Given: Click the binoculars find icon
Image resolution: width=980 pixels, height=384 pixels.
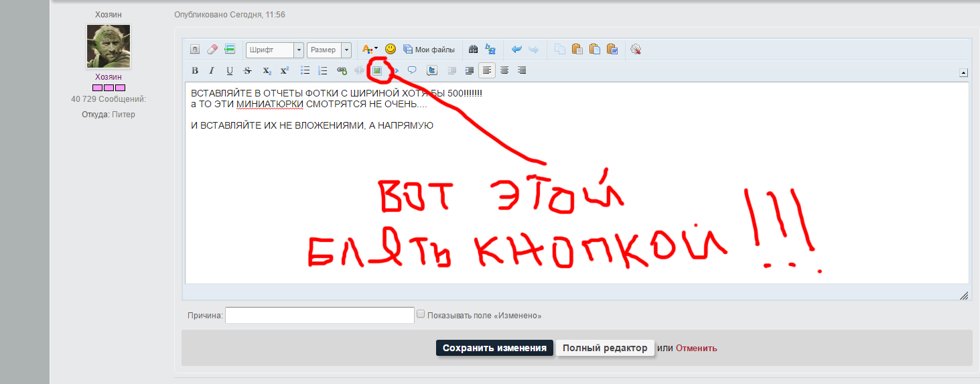Looking at the screenshot, I should tap(473, 49).
